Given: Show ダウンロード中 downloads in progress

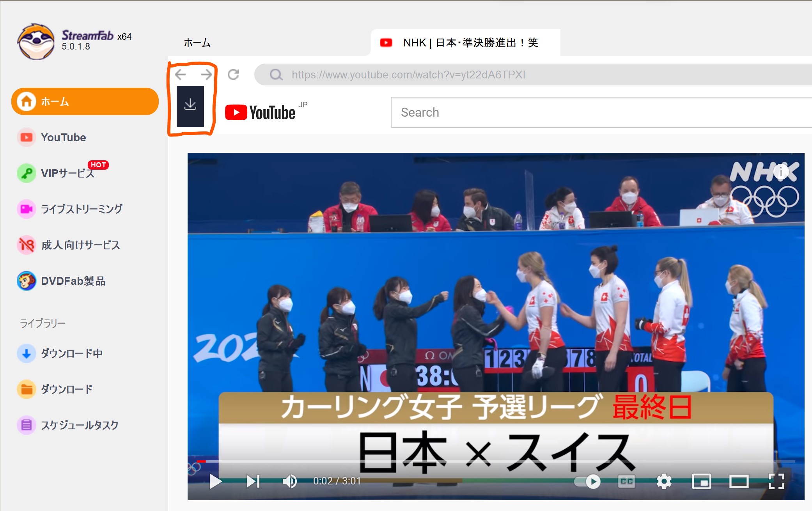Looking at the screenshot, I should click(71, 353).
